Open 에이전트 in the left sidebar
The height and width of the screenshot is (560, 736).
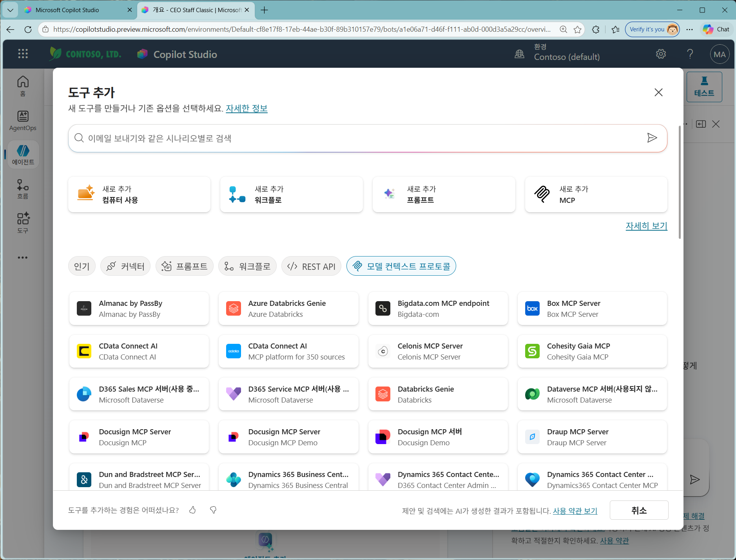tap(23, 155)
